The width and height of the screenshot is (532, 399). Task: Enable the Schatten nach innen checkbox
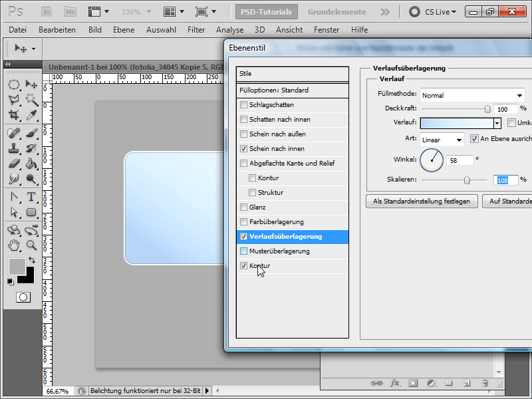coord(243,119)
